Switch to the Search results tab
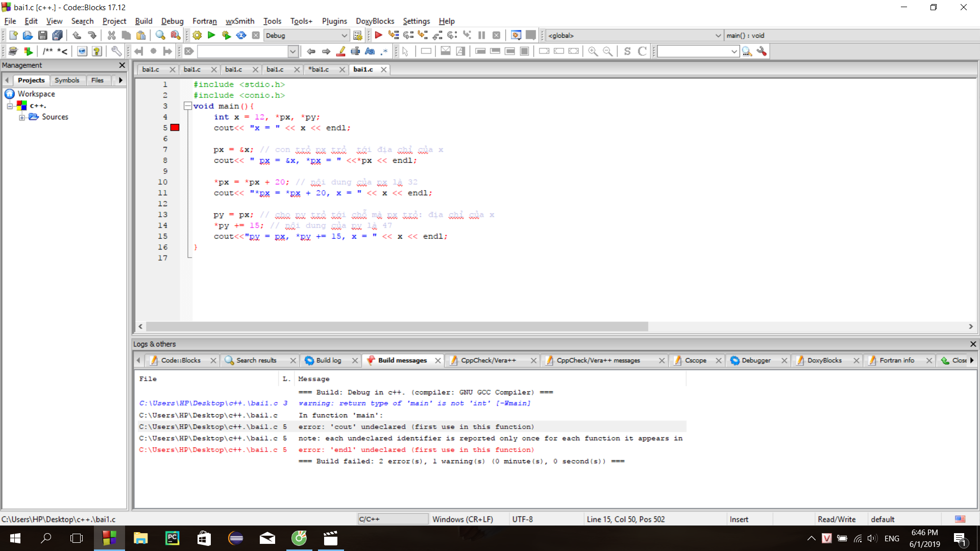The image size is (980, 551). pos(256,360)
